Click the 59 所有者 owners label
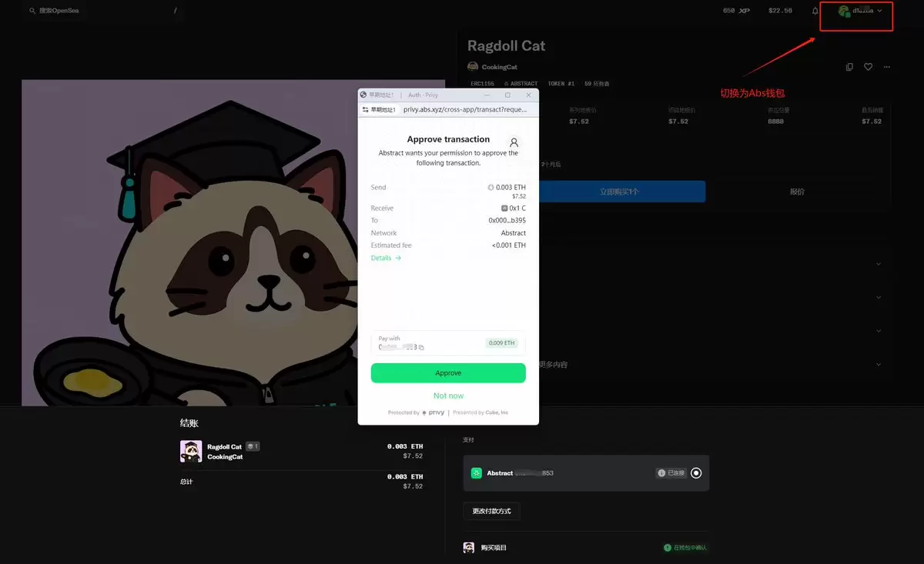This screenshot has width=924, height=564. tap(597, 83)
